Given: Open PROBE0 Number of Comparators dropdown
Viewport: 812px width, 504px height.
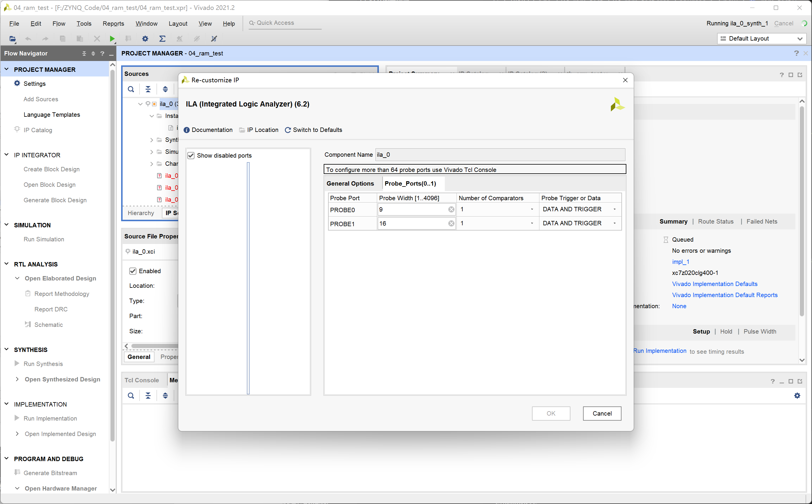Looking at the screenshot, I should 532,209.
